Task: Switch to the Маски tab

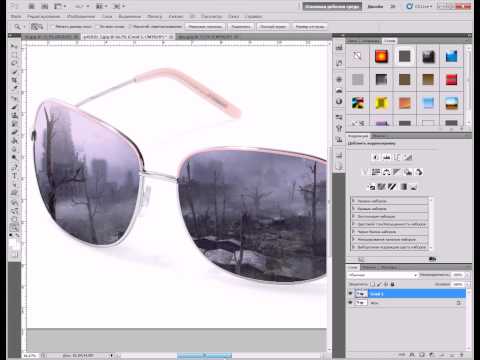Action: pyautogui.click(x=379, y=136)
